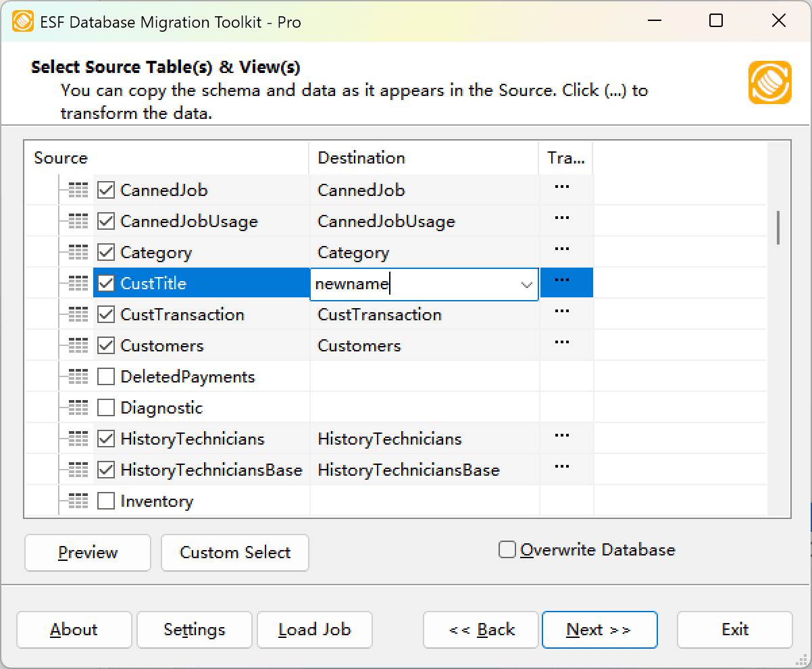Click the orange database logo in header
This screenshot has height=669, width=812.
(x=769, y=82)
